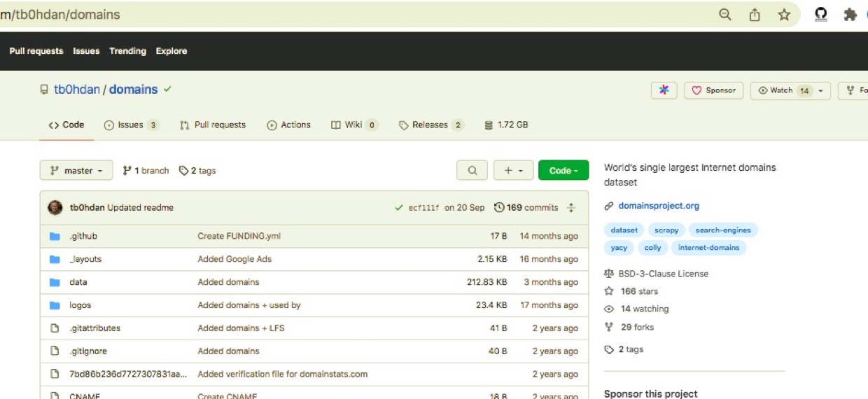The height and width of the screenshot is (399, 868).
Task: View the 2 tags link near branch
Action: coord(197,171)
